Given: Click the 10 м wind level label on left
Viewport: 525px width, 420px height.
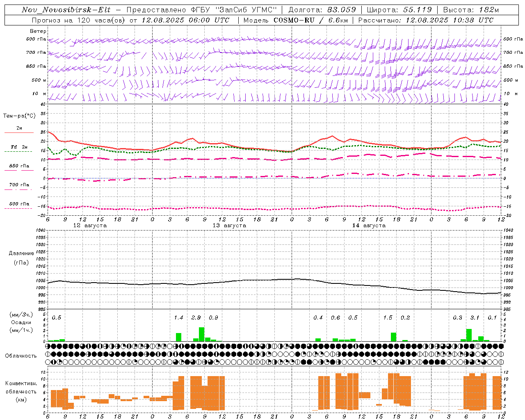Looking at the screenshot, I should coord(39,94).
